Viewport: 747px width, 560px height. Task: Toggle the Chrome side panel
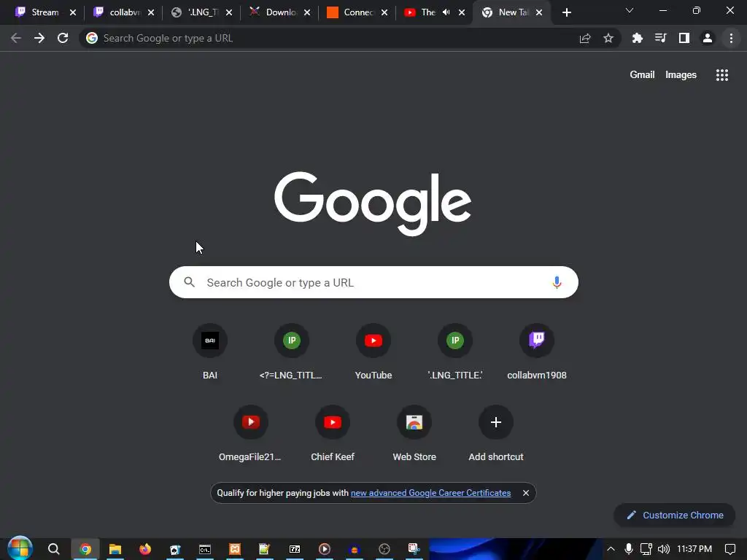(684, 38)
